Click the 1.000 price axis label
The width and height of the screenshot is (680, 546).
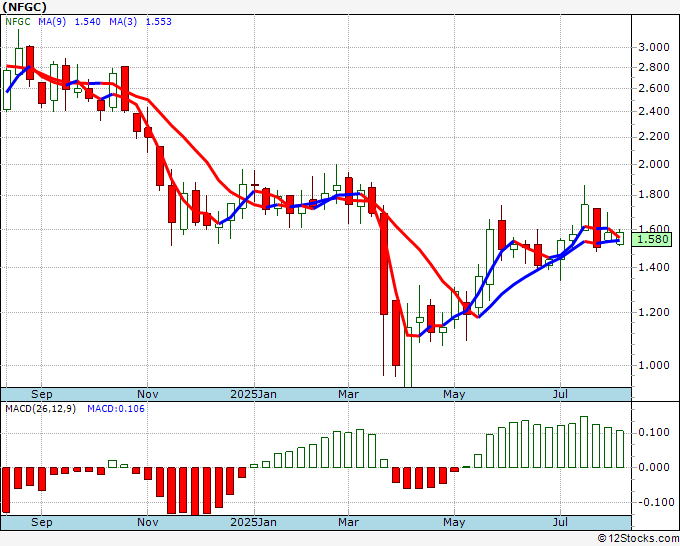(x=654, y=365)
